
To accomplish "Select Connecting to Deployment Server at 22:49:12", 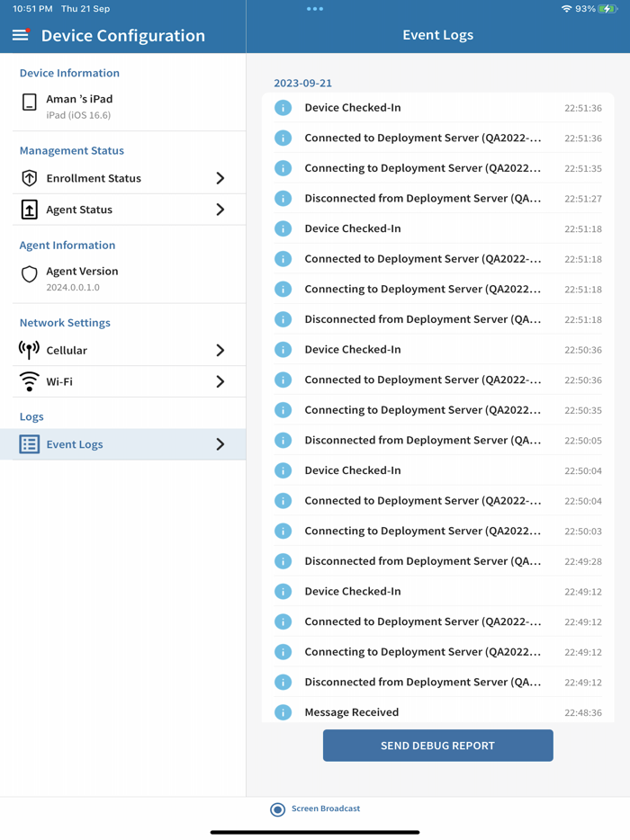I will 438,652.
